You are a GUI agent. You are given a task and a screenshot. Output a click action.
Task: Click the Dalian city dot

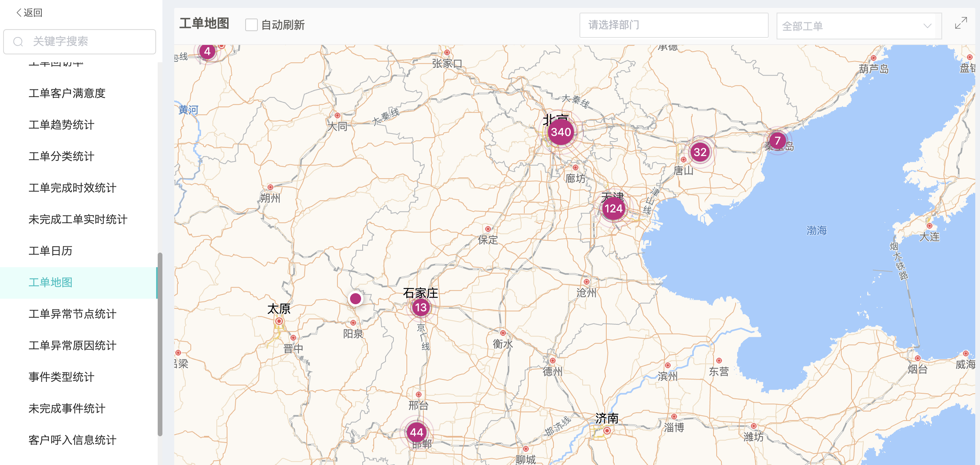[x=930, y=226]
